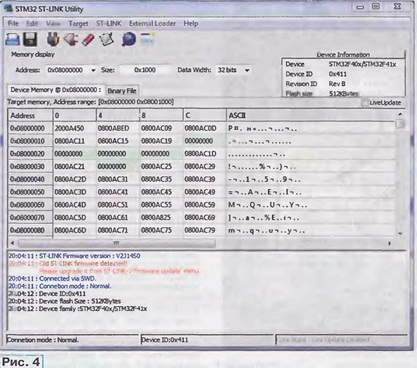
Task: Open the Address dropdown arrow
Action: (x=93, y=70)
